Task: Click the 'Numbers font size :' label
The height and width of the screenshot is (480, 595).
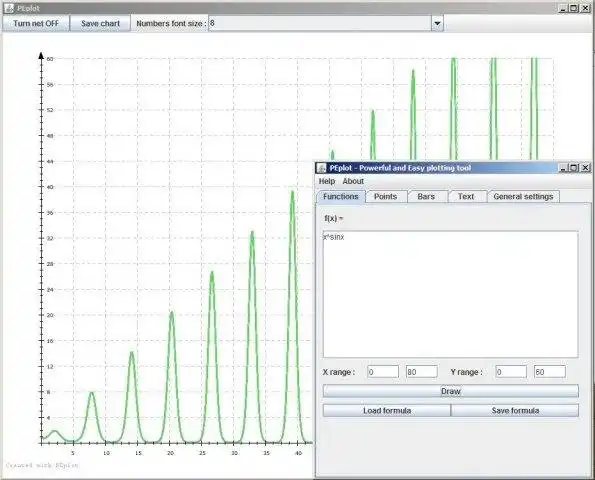Action: tap(171, 24)
